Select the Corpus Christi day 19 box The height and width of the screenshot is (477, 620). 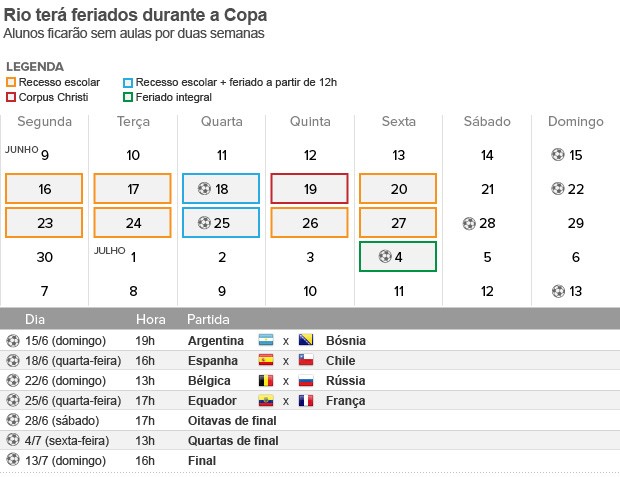tap(309, 189)
